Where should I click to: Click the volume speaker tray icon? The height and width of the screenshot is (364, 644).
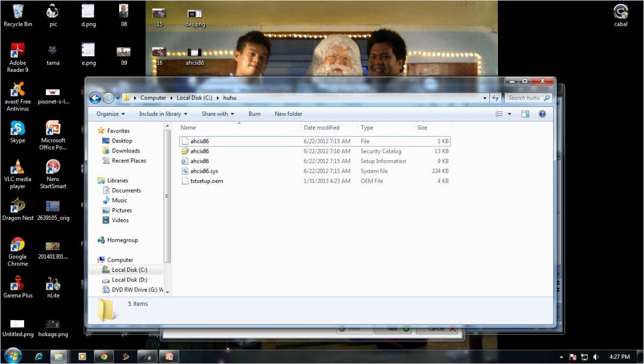(596, 356)
